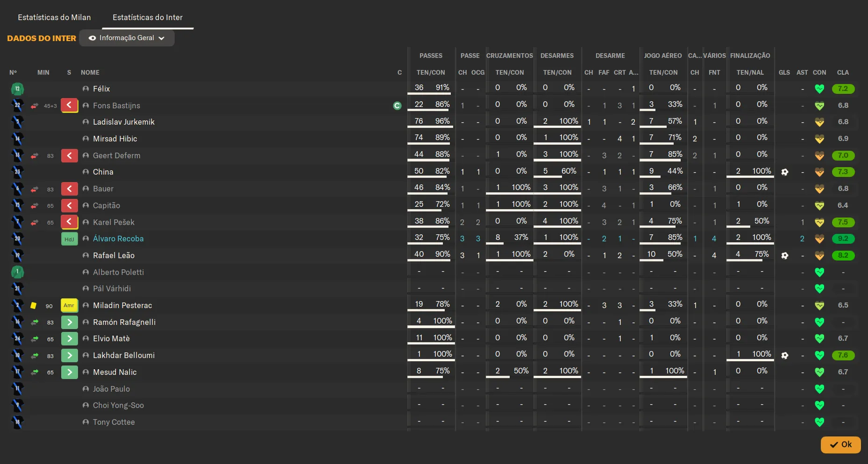Switch to Estatísticas do Milan tab

point(54,17)
